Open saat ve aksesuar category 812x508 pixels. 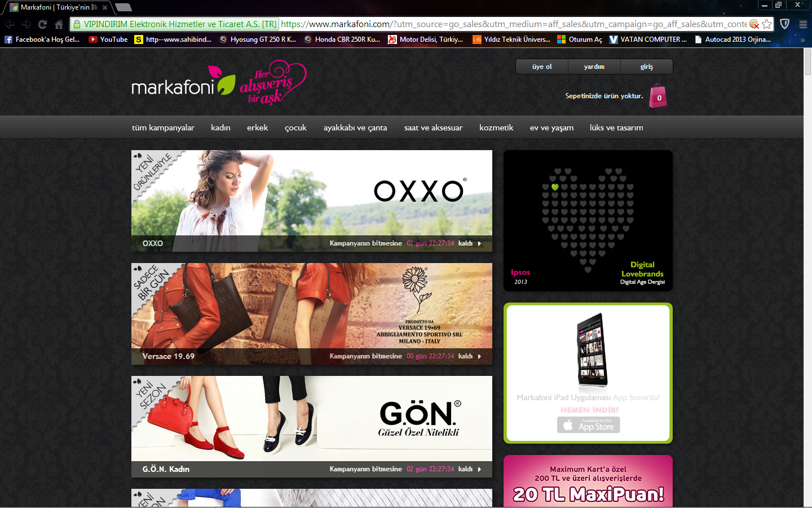(433, 128)
